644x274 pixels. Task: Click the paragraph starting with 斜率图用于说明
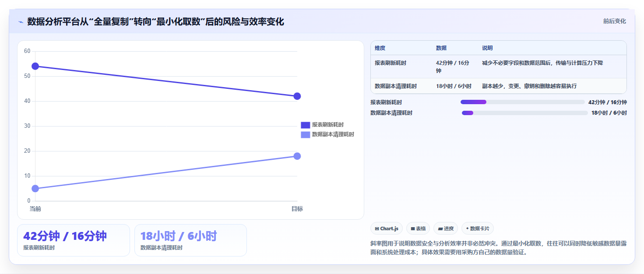point(499,248)
